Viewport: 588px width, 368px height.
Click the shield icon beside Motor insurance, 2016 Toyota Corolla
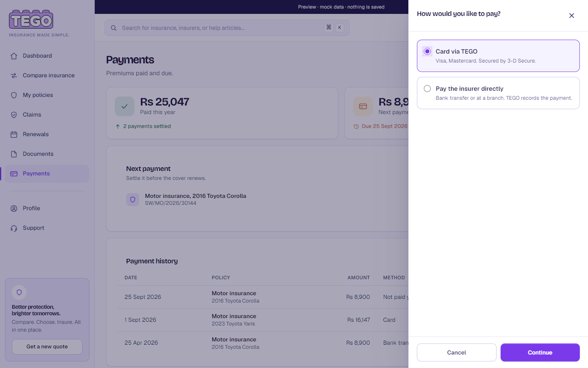133,200
